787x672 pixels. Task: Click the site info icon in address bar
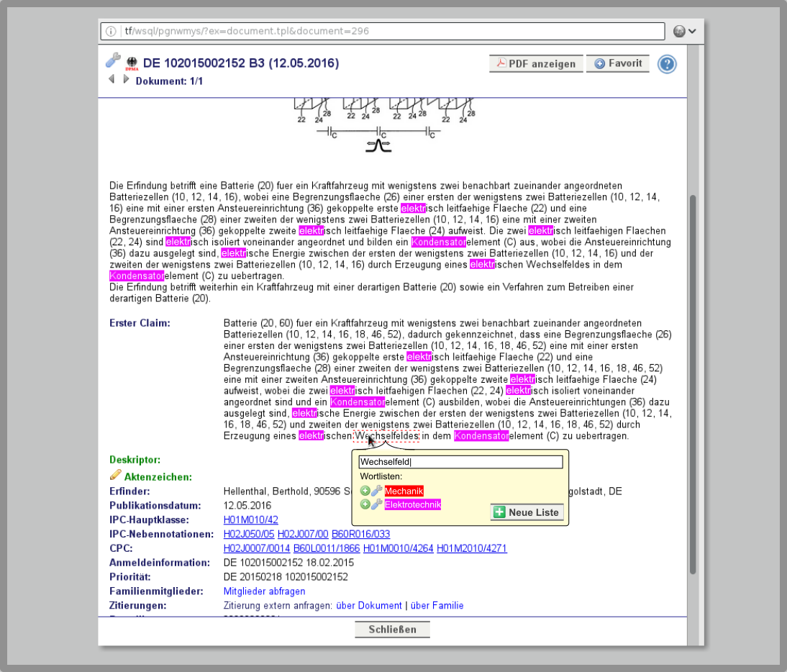[x=110, y=31]
